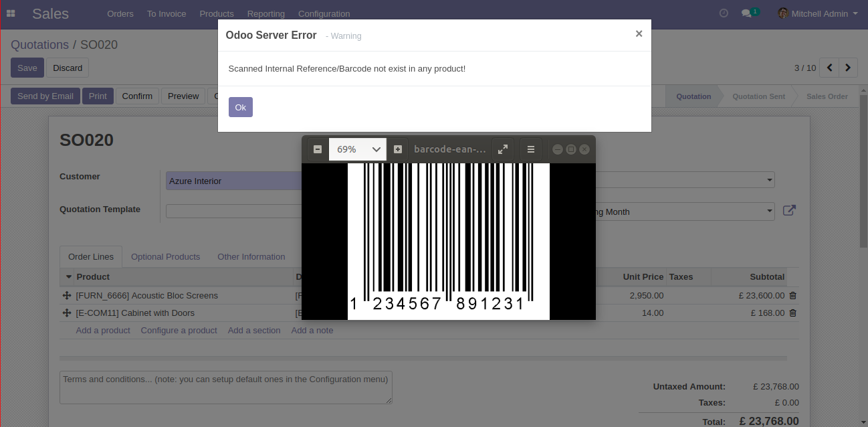Click the Mitchell Admin avatar

[x=782, y=13]
